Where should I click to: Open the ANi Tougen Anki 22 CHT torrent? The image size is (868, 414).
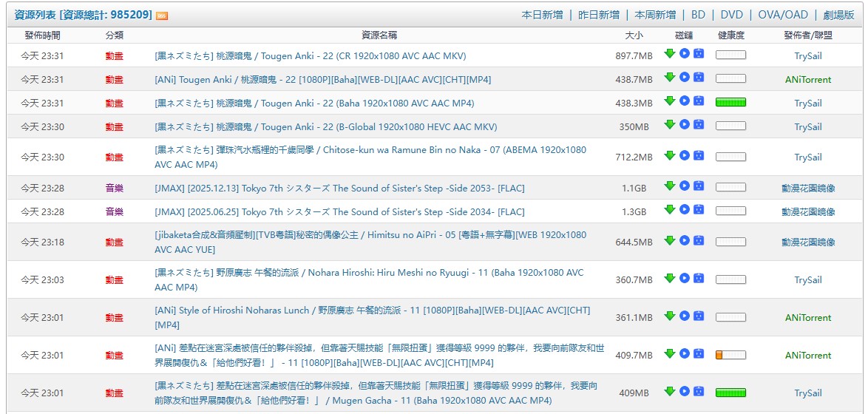tap(322, 80)
